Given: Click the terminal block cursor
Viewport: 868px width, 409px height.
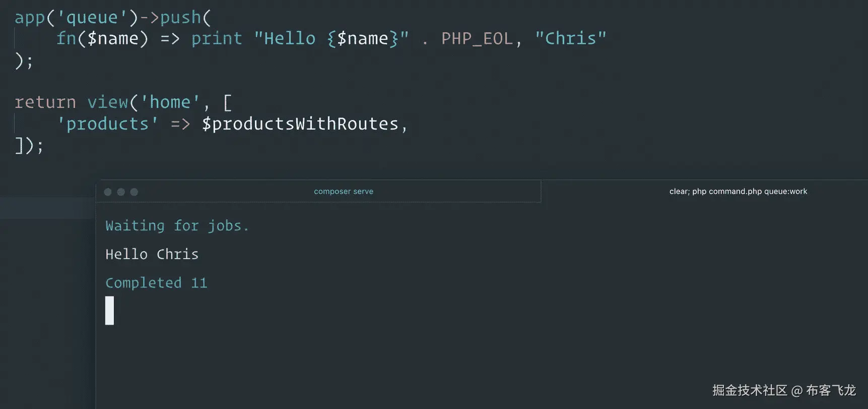Looking at the screenshot, I should click(109, 311).
